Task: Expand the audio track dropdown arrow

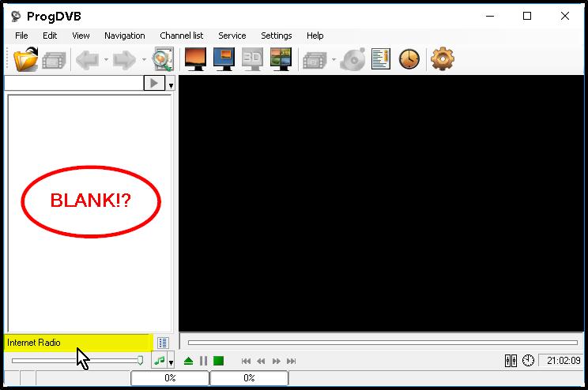Action: click(171, 362)
